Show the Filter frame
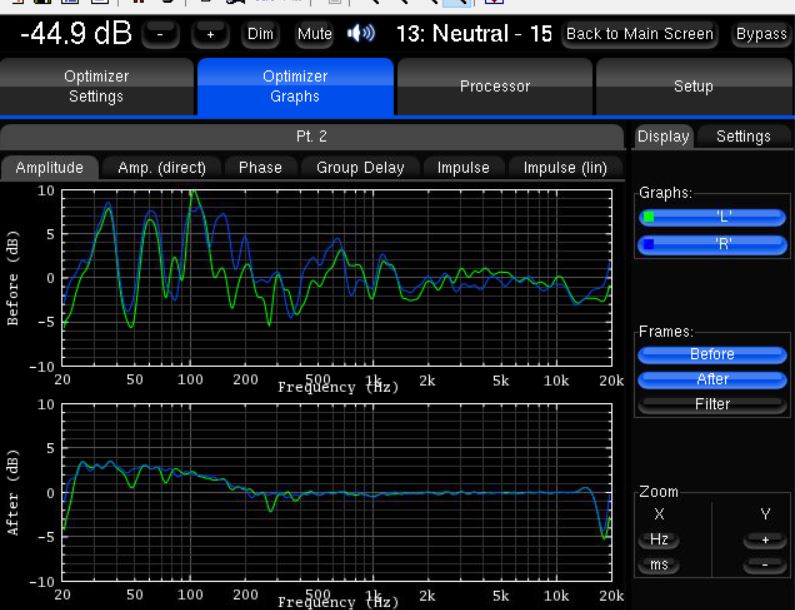Screen dimensions: 795x610 pos(711,404)
